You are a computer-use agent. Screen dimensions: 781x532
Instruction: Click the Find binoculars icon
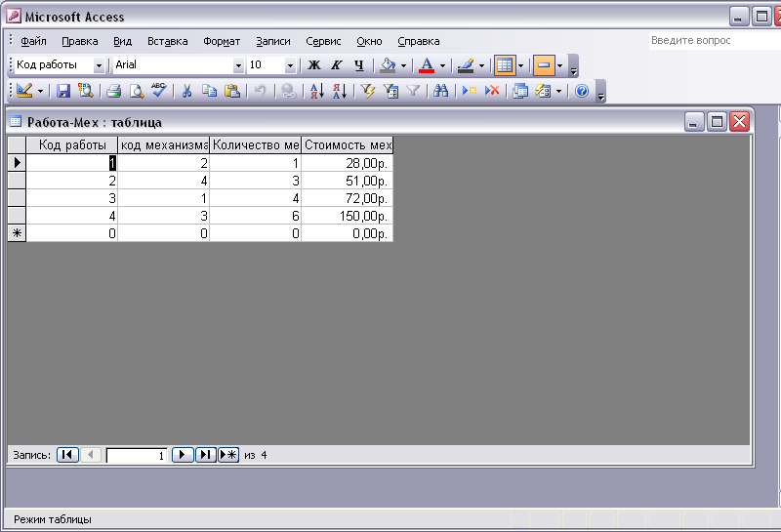click(x=441, y=91)
